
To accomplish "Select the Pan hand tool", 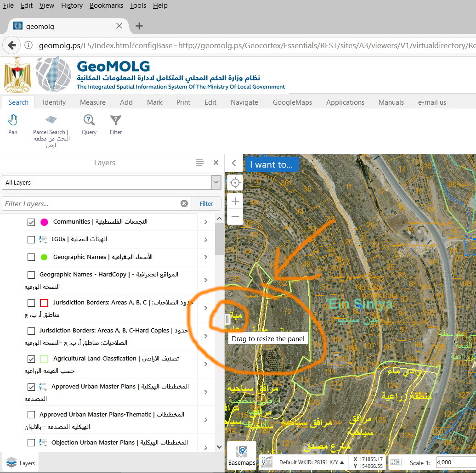I will (x=13, y=125).
